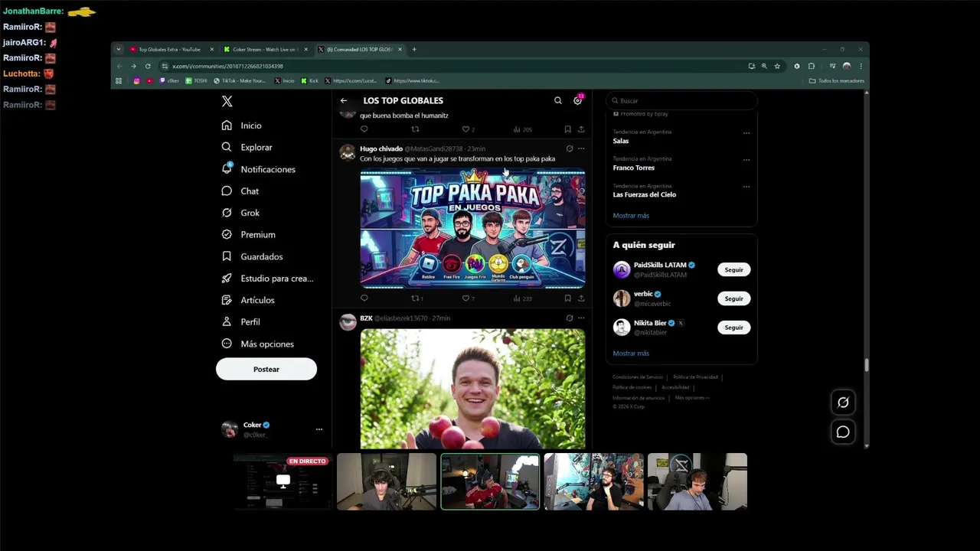
Task: Open community settings gear with badge
Action: pyautogui.click(x=578, y=100)
